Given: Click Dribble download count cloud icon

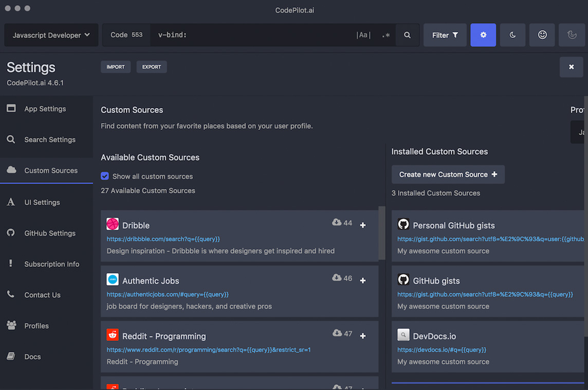Looking at the screenshot, I should (x=337, y=222).
